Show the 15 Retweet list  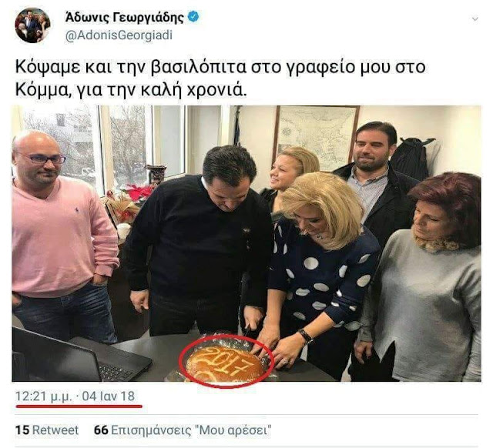point(47,430)
